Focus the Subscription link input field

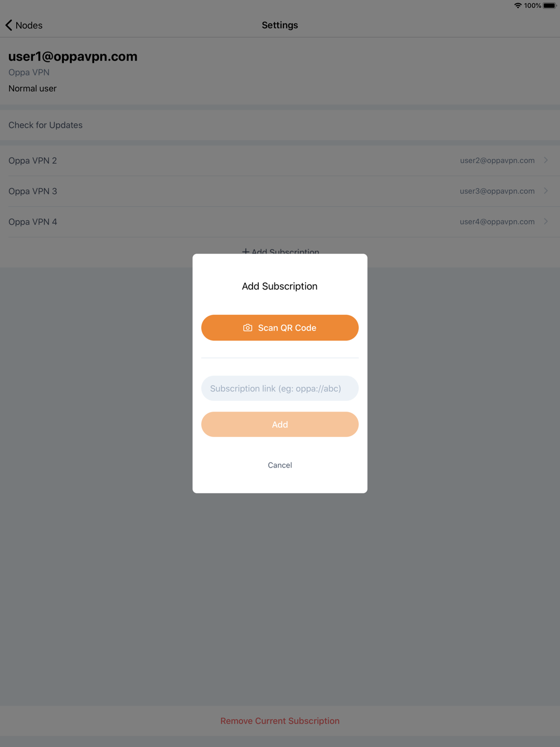tap(280, 388)
